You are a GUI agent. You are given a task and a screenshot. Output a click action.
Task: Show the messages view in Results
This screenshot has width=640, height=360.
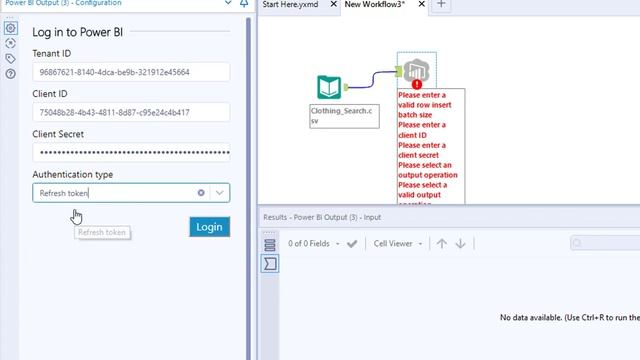pos(270,264)
